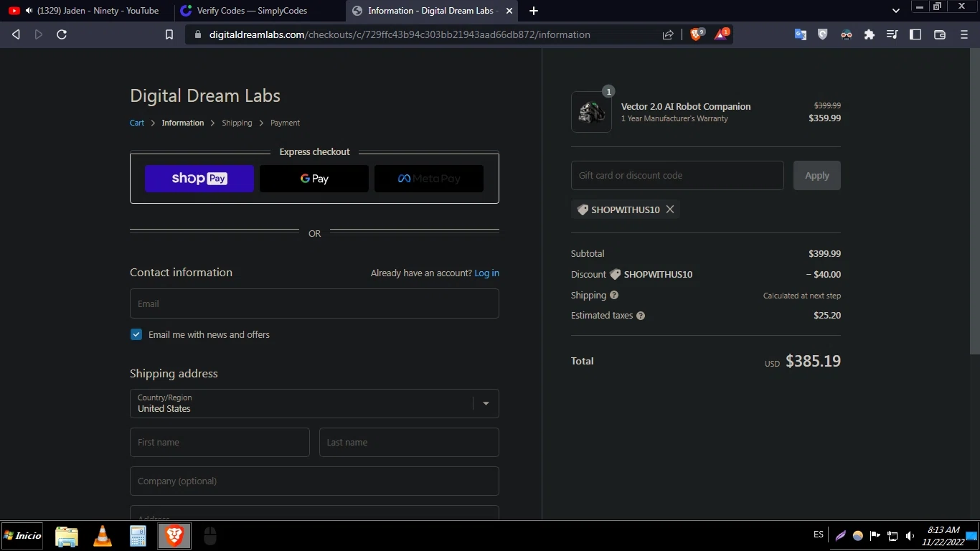
Task: Click the Brave Shields lion icon
Action: 696,34
